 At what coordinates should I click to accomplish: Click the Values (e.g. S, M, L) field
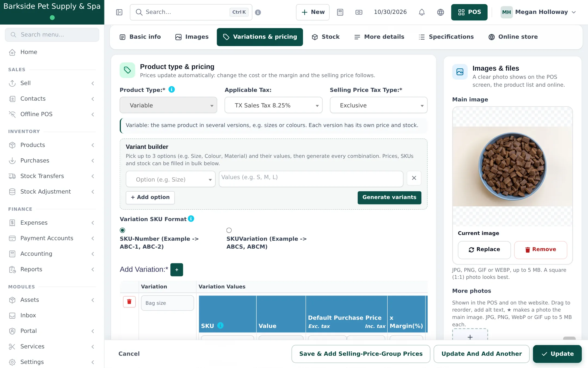click(x=311, y=179)
